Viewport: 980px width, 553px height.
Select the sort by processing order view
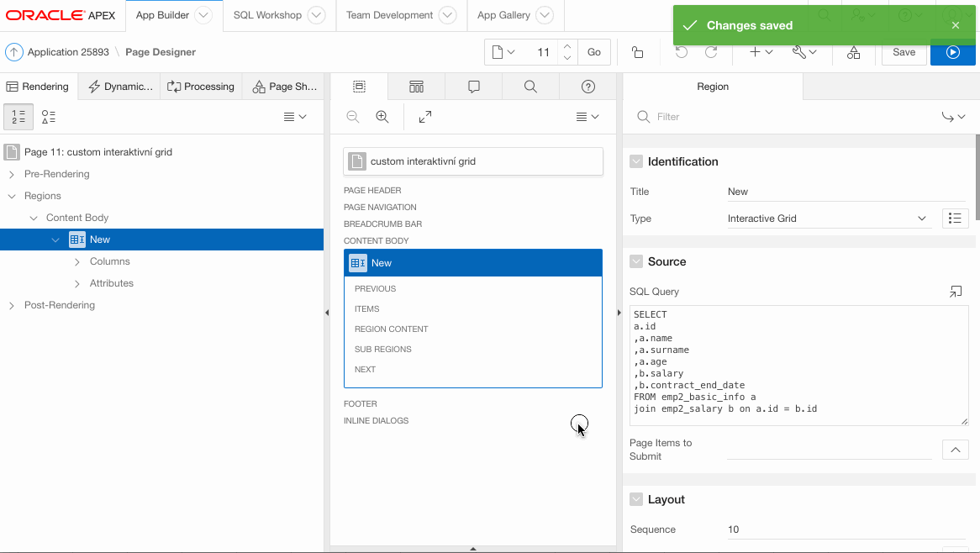(x=18, y=117)
